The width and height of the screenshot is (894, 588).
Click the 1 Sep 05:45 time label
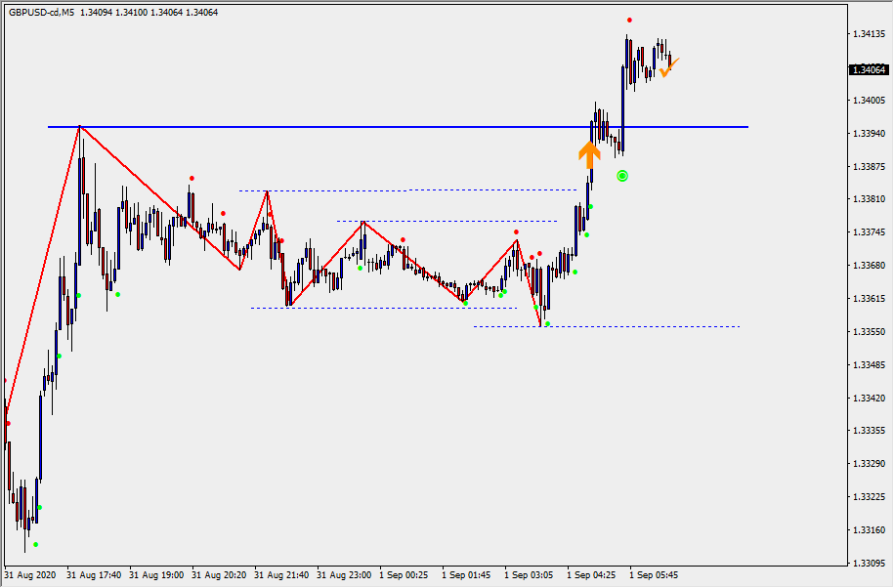tap(654, 575)
